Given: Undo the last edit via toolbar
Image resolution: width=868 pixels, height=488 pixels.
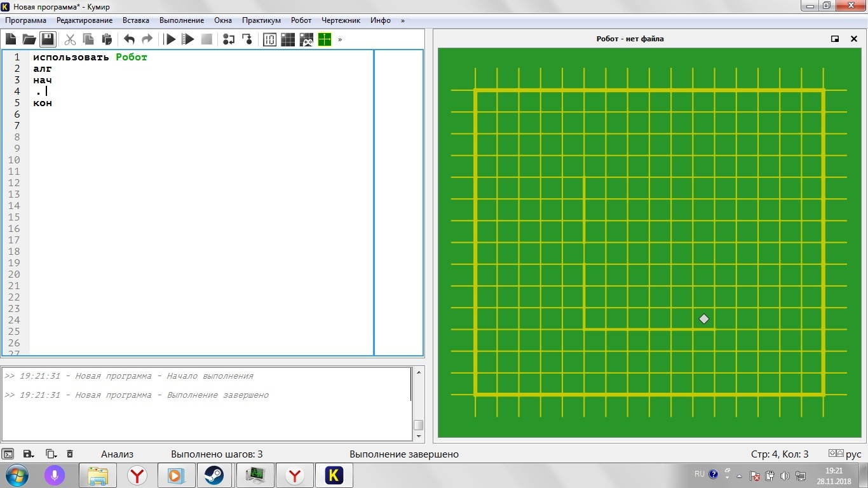Looking at the screenshot, I should click(129, 39).
